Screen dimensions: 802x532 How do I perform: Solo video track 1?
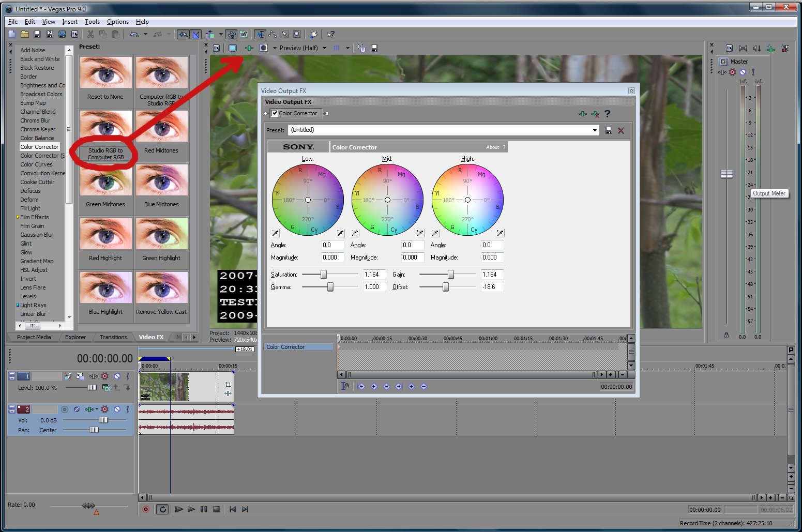pyautogui.click(x=128, y=376)
